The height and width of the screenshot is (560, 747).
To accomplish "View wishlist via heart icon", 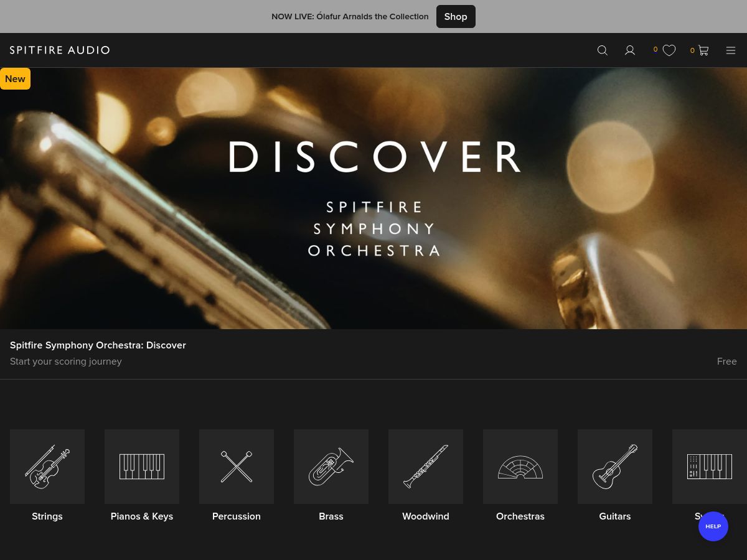I will click(x=669, y=50).
